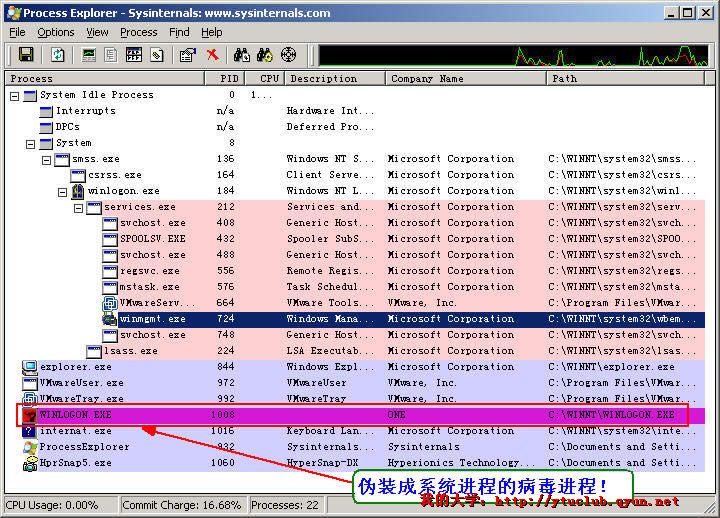Open the Process menu
720x518 pixels.
pyautogui.click(x=139, y=32)
